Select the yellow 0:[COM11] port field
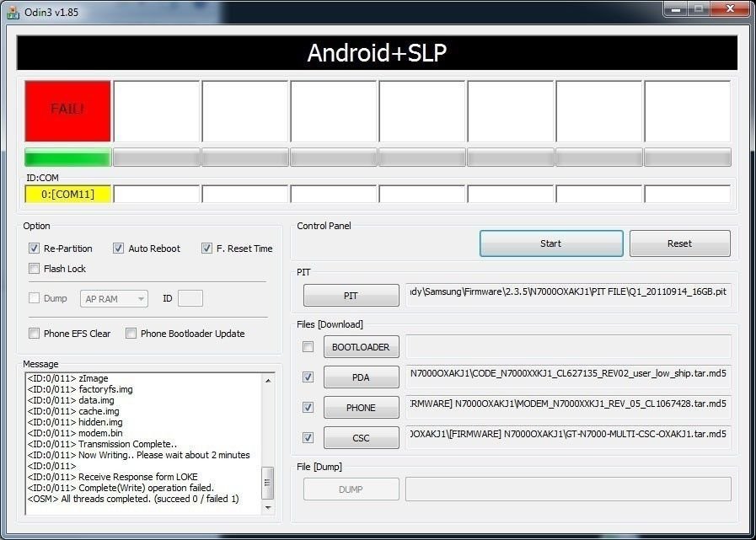The image size is (756, 540). (x=68, y=195)
